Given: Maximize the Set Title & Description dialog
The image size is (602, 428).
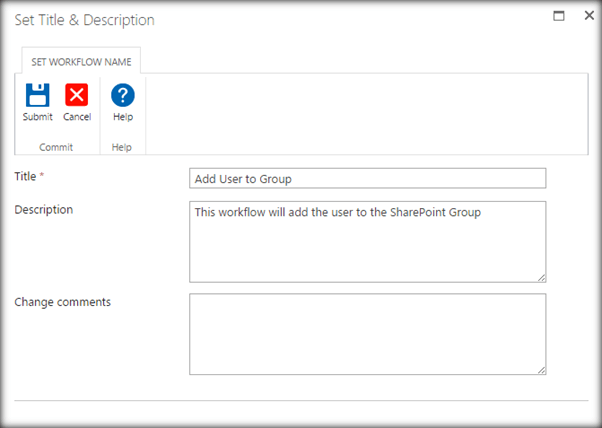Looking at the screenshot, I should click(559, 17).
